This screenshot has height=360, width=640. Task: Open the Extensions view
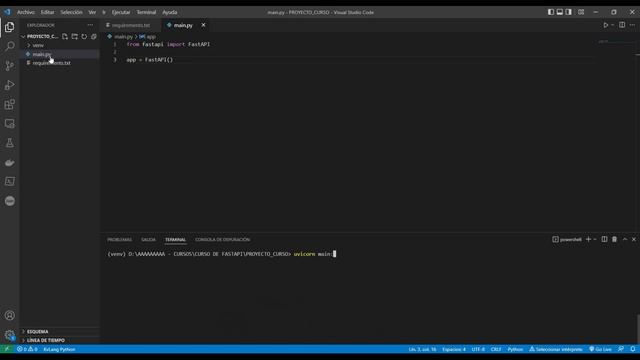tap(9, 104)
